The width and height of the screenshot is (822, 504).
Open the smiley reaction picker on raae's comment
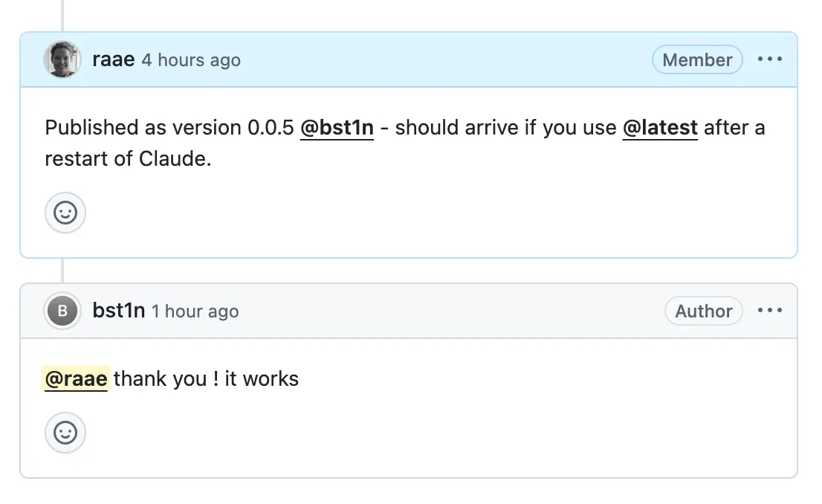[x=65, y=213]
